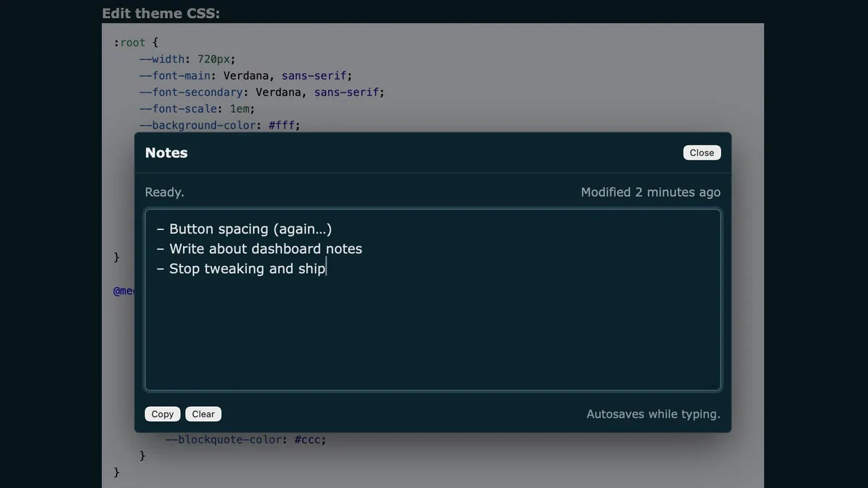The width and height of the screenshot is (868, 488).
Task: Click empty area inside notes textarea
Action: 433,333
